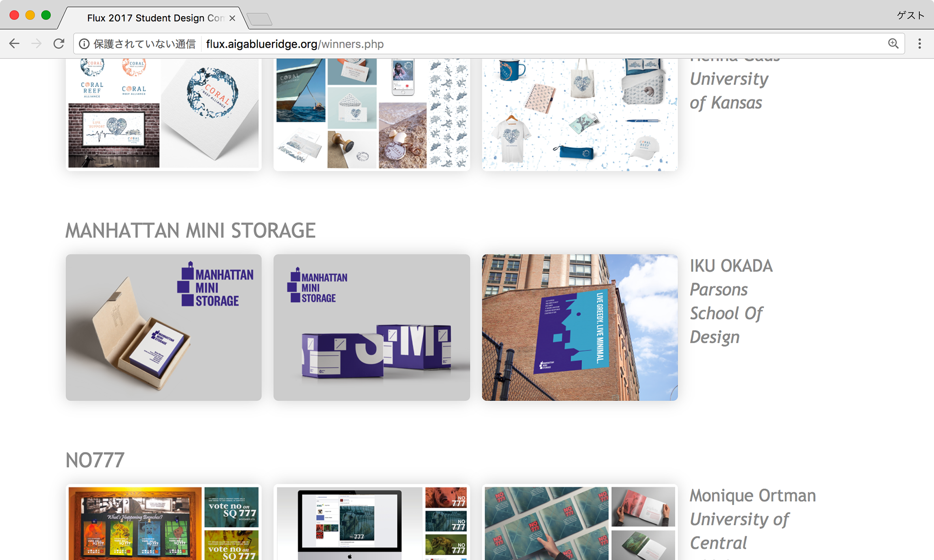Click the University of Central school text

[739, 531]
